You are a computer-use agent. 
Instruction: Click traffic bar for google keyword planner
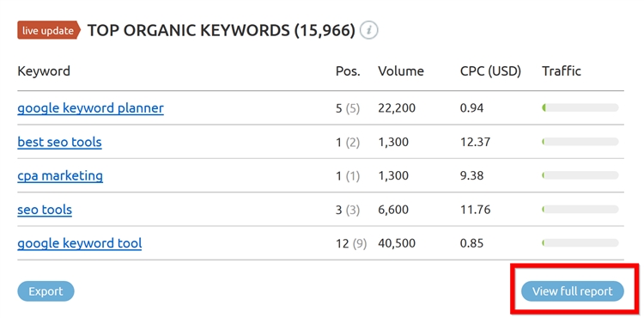[x=580, y=108]
